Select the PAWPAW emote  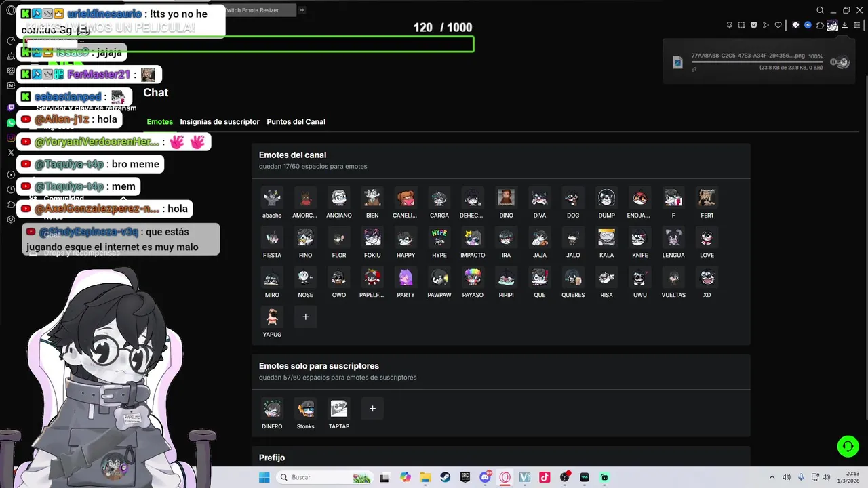[439, 278]
